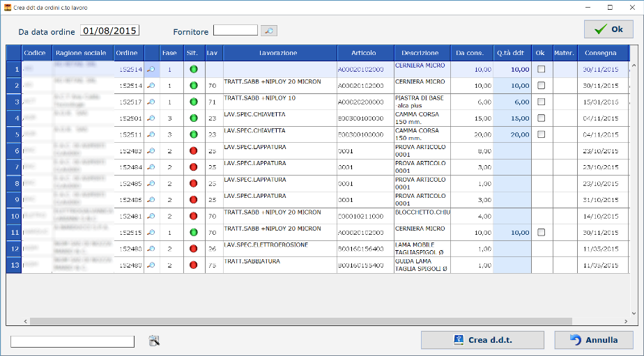Open the Fornitore lookup magnifier button

269,31
